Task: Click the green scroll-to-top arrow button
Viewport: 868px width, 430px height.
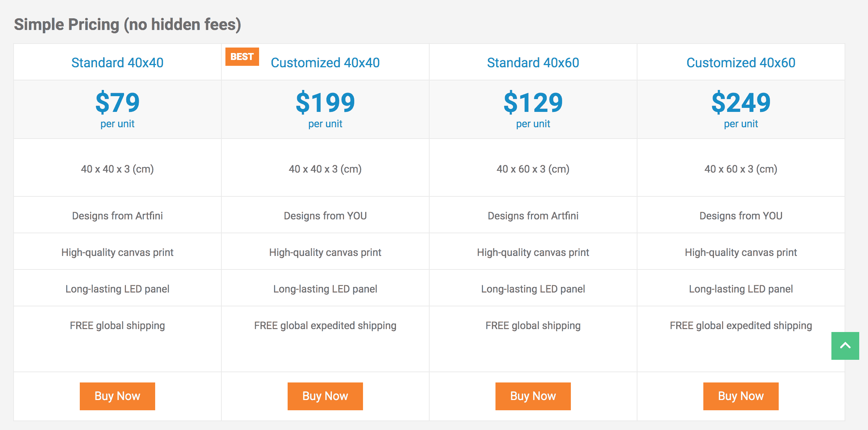Action: tap(845, 346)
